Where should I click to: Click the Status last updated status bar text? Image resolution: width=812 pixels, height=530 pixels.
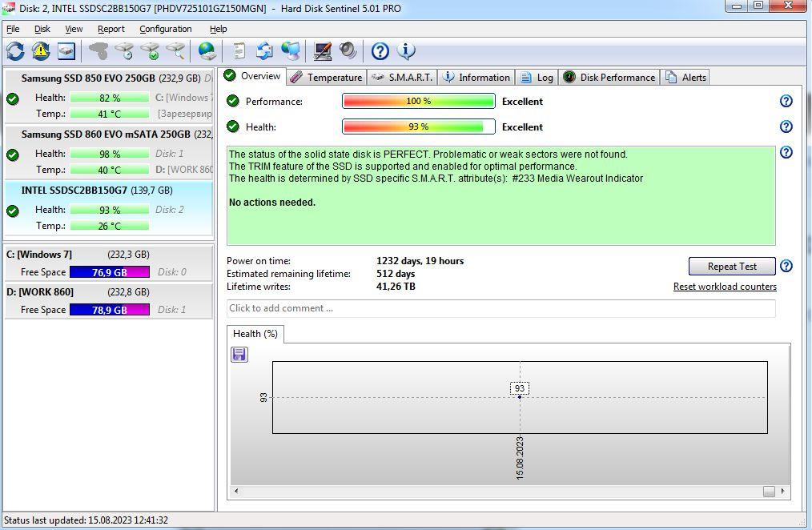tap(86, 520)
